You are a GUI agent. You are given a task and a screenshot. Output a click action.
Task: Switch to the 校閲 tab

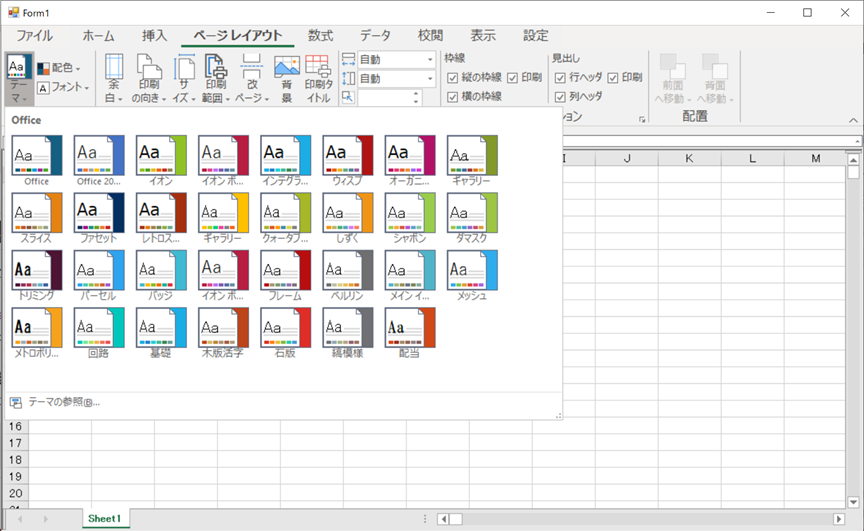[x=430, y=36]
